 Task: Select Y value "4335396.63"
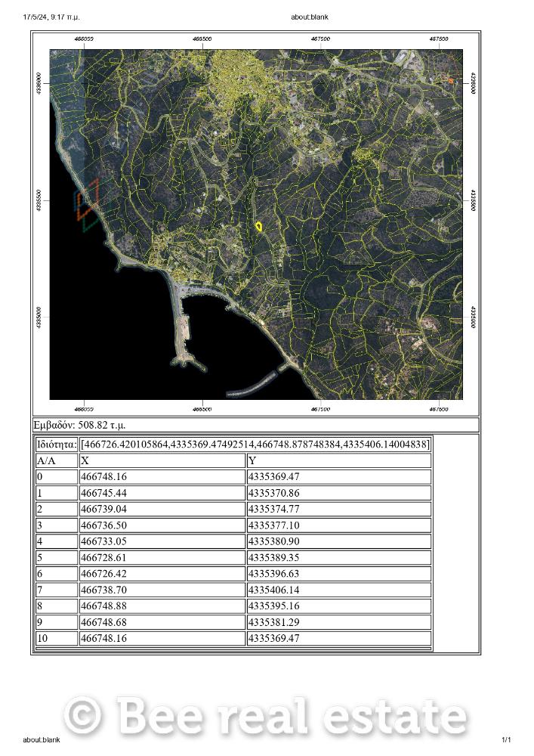click(x=273, y=574)
